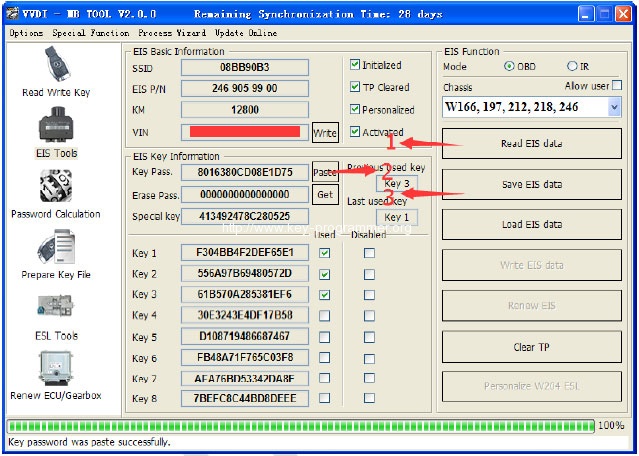Click the Personalize W204 ESL button
Screen dimensions: 639x456
532,386
